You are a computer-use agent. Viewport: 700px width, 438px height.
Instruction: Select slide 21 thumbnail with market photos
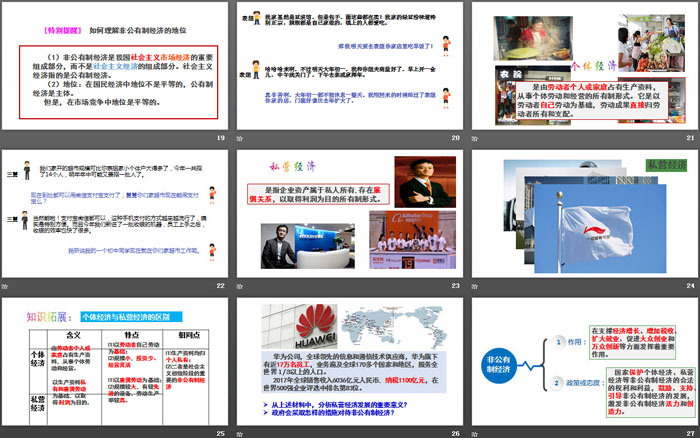coord(585,66)
